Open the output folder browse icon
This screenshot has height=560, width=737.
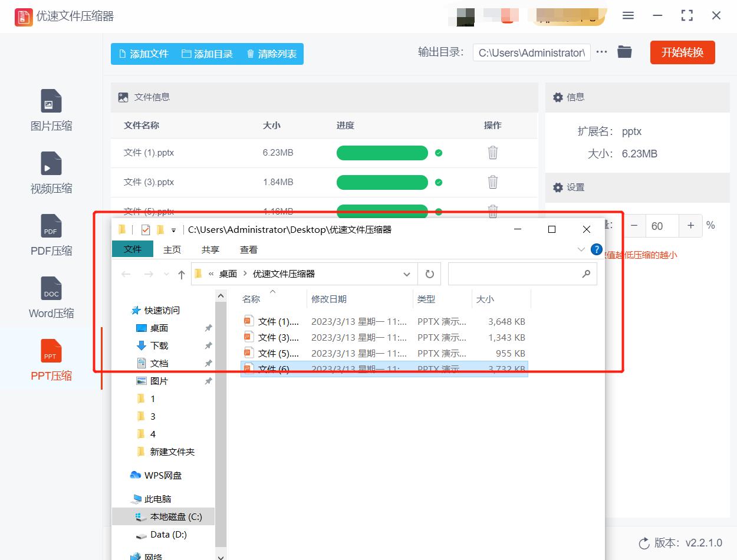(x=624, y=52)
